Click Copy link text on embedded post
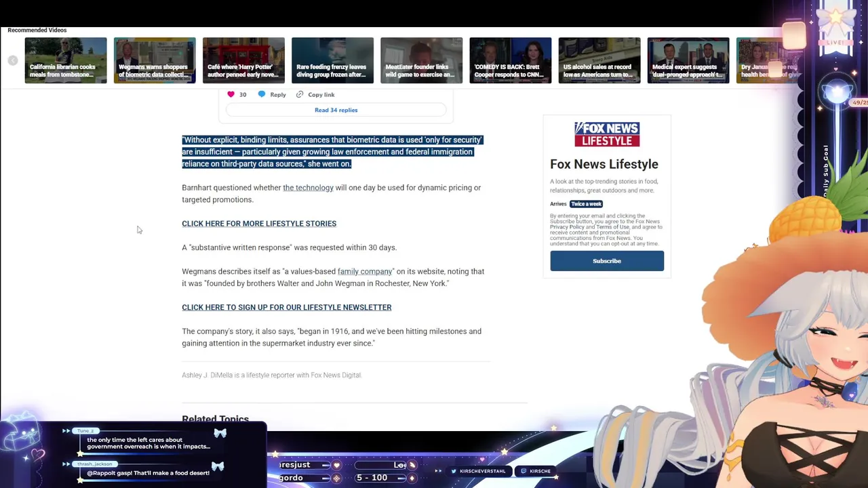The width and height of the screenshot is (868, 488). point(321,95)
